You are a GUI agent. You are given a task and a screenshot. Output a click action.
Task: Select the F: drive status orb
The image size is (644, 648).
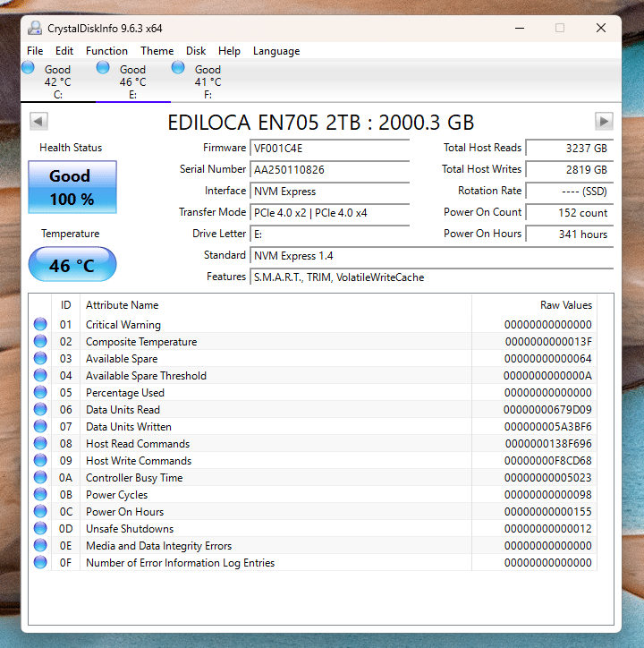coord(178,67)
